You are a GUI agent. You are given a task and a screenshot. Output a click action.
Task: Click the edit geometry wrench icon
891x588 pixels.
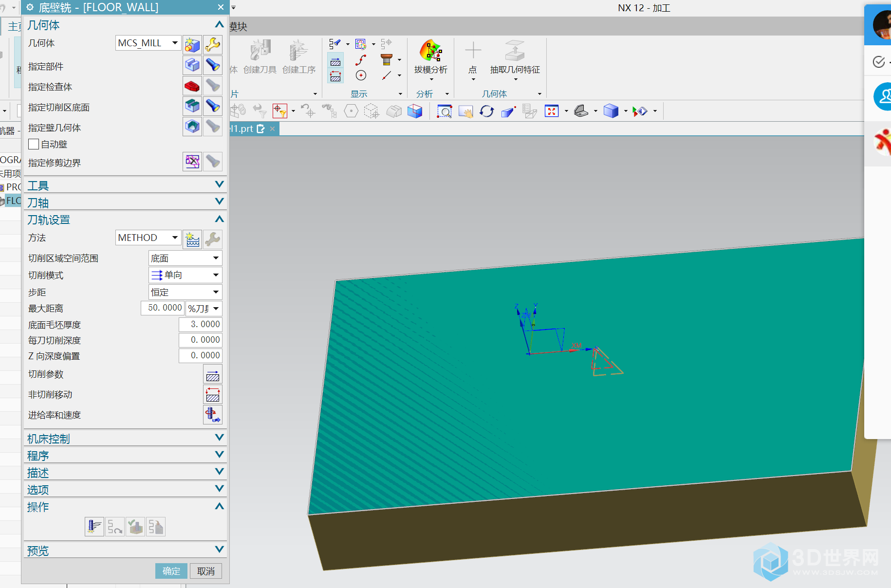[213, 45]
